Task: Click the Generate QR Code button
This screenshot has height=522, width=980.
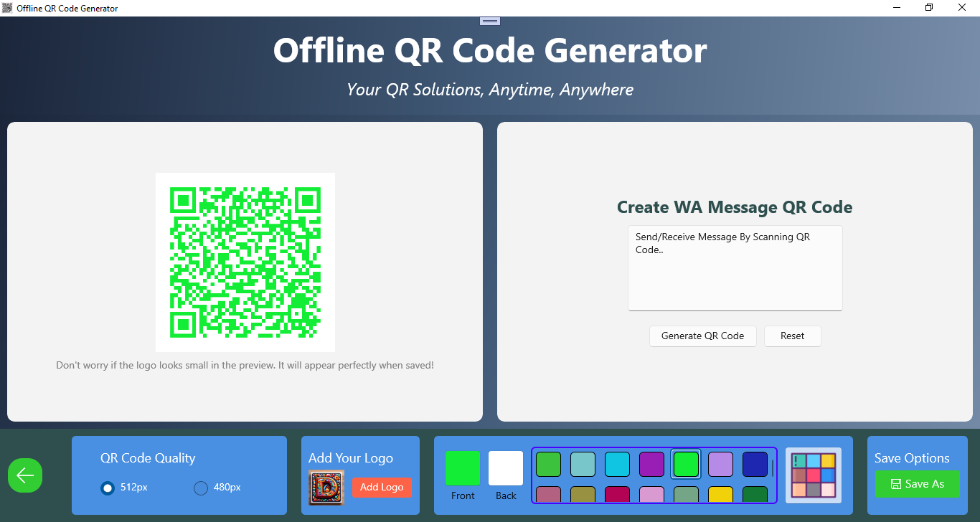Action: pos(703,336)
